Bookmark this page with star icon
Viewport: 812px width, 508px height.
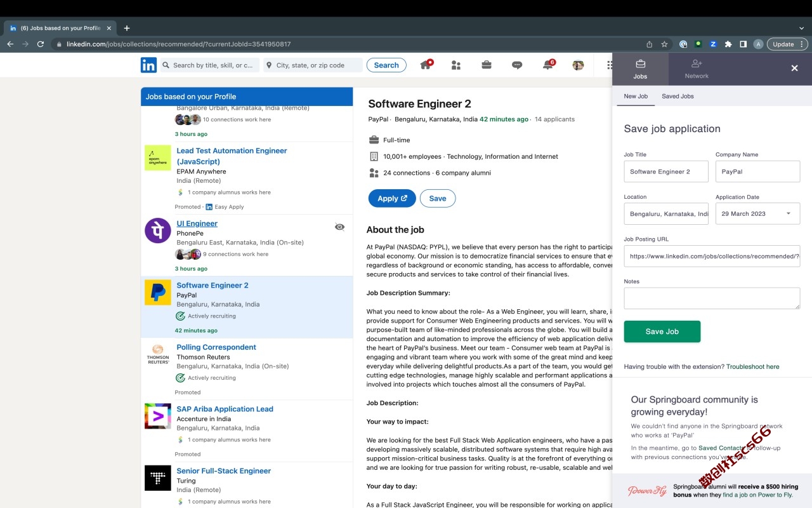[x=664, y=44]
